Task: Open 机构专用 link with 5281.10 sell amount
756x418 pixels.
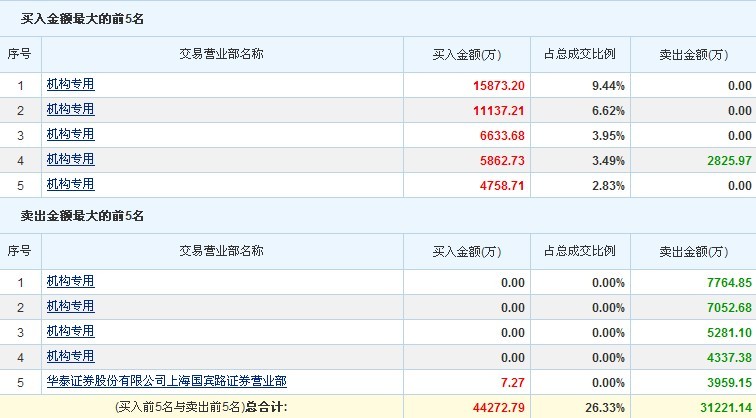Action: click(x=70, y=332)
